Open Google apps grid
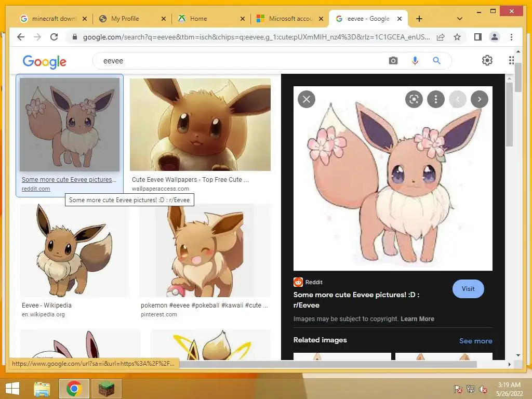Image resolution: width=532 pixels, height=399 pixels. coord(511,60)
